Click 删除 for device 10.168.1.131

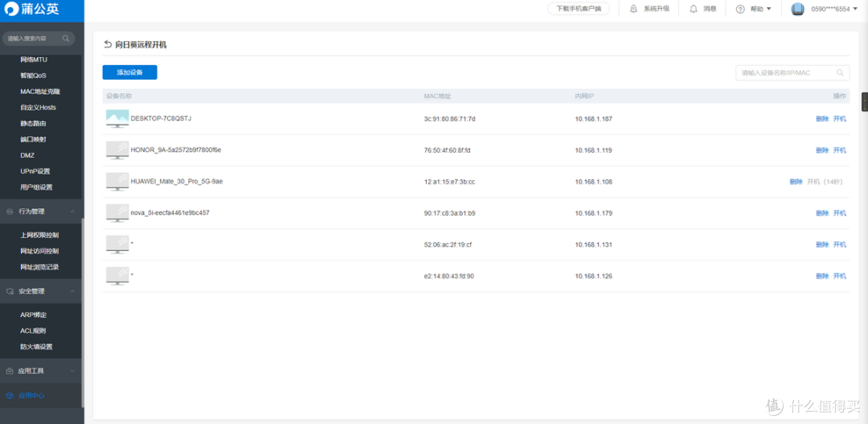822,245
